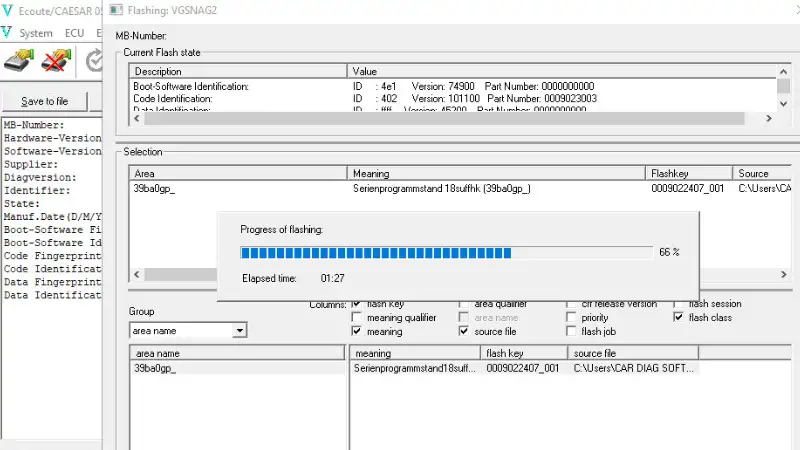Click the Current Flash state scroll up arrow
Screen dimensions: 800x450
[x=784, y=71]
